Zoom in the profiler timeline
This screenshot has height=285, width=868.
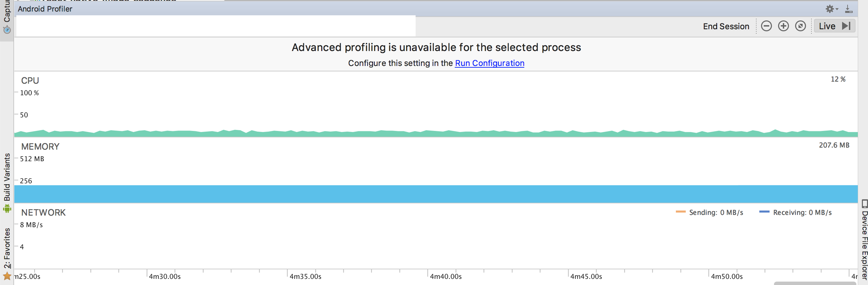tap(783, 26)
